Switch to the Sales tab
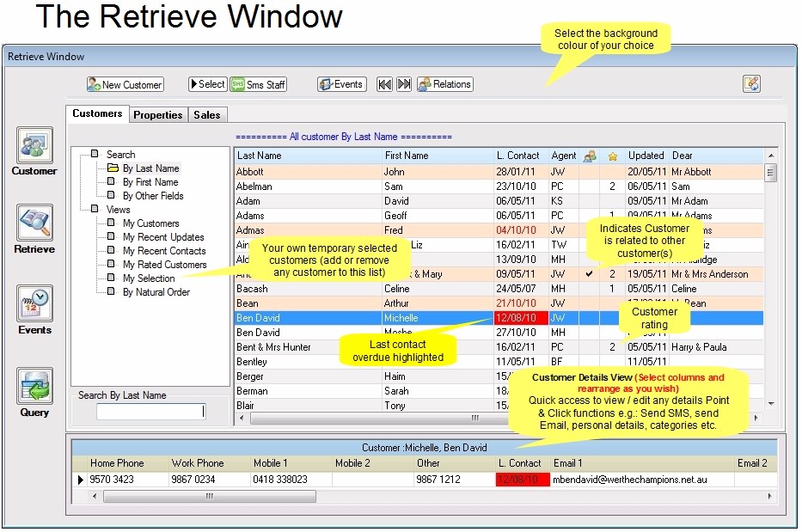 coord(207,113)
